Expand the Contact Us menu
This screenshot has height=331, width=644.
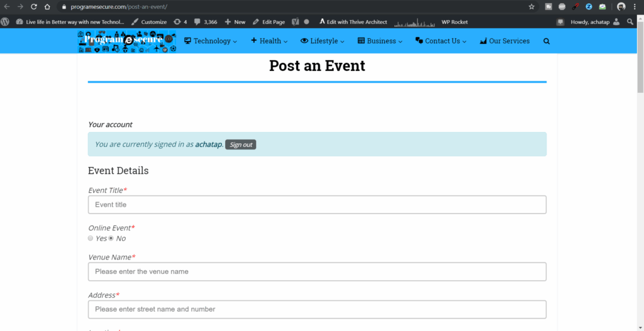click(x=441, y=41)
